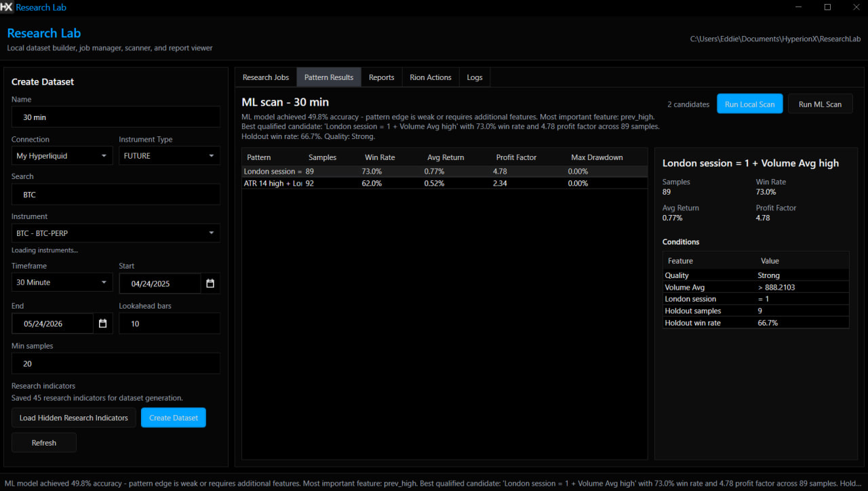This screenshot has width=868, height=491.
Task: Open the Logs tab
Action: click(475, 77)
